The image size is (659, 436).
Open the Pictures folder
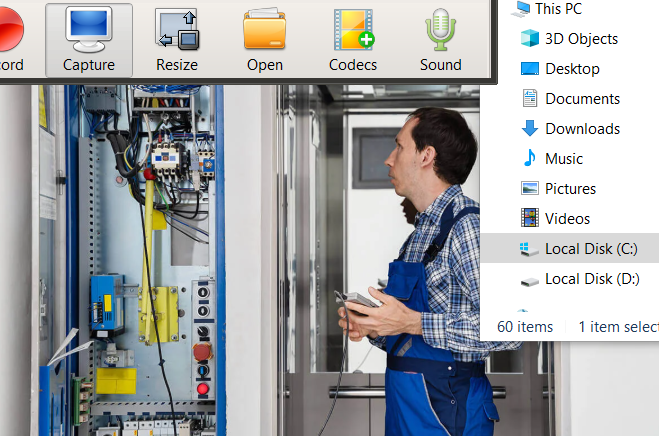[570, 189]
